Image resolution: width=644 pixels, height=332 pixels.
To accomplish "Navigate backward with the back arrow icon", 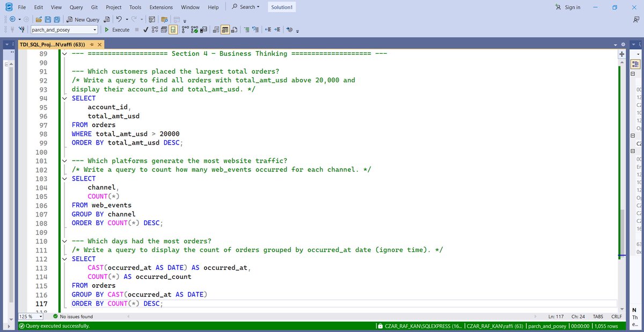I will tap(12, 19).
